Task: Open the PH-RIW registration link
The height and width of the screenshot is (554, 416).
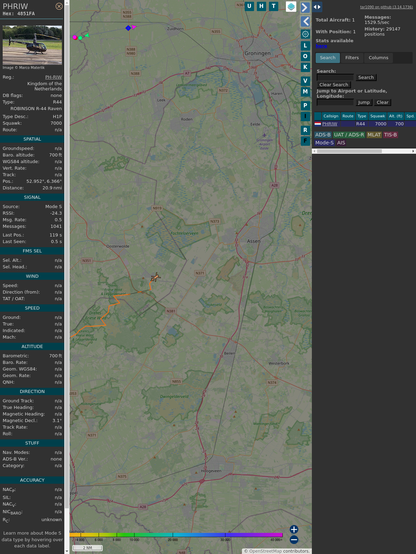Action: pos(53,77)
